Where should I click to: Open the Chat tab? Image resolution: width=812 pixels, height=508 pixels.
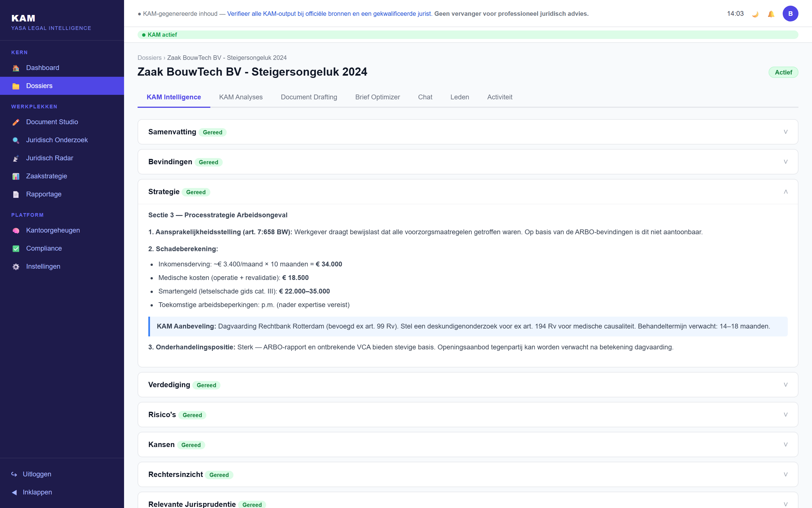click(x=425, y=97)
